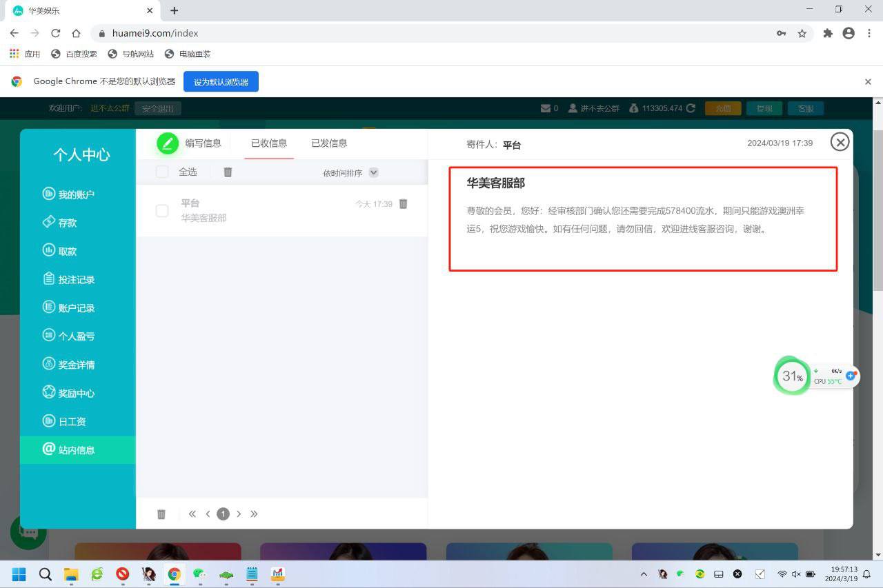Click the trash icon next to 全选
883x588 pixels.
point(228,172)
